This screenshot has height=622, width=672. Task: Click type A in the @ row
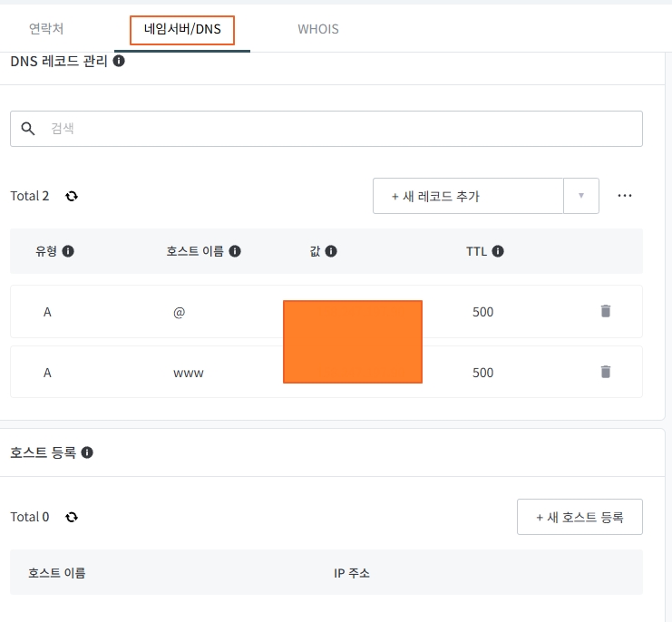pos(47,312)
